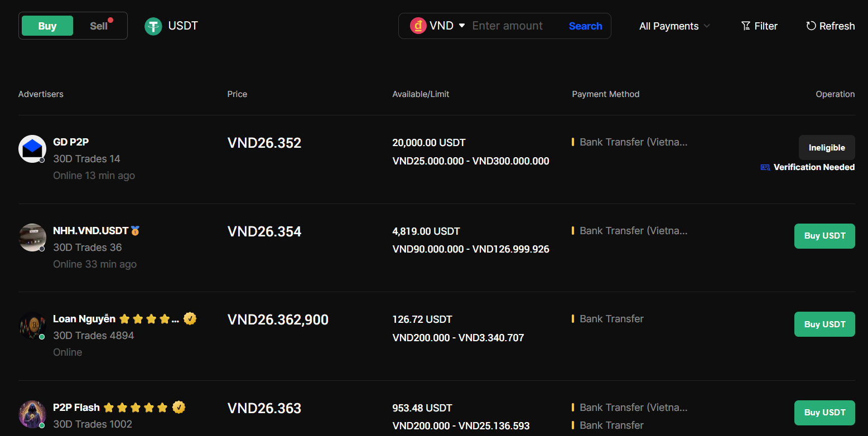
Task: Expand the VND currency dropdown arrow
Action: click(x=462, y=26)
